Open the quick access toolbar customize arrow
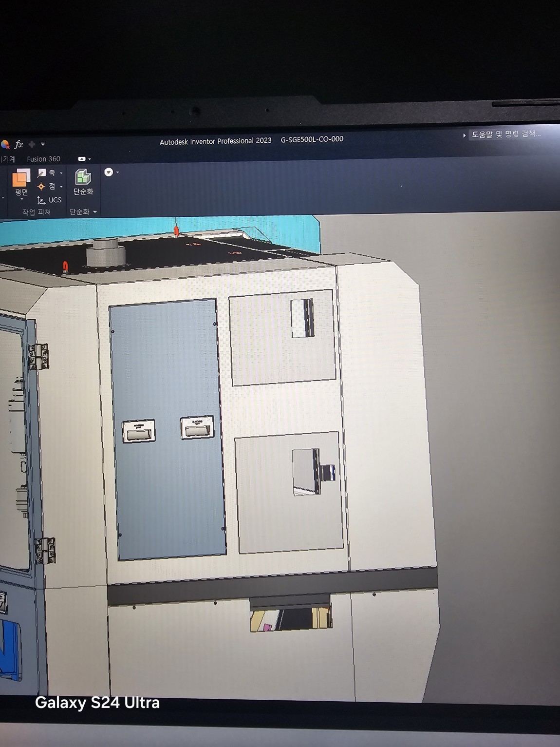The height and width of the screenshot is (747, 560). point(43,144)
